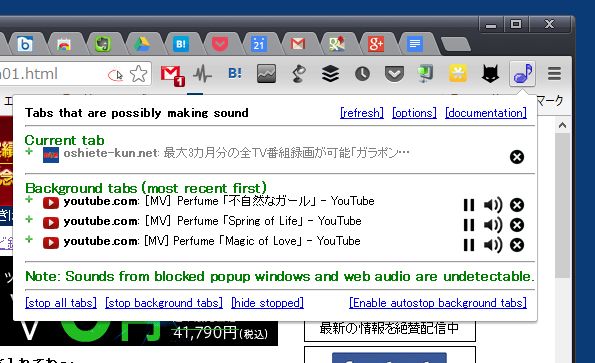Select youtube.com Perfume Spring of Life title

coord(212,221)
